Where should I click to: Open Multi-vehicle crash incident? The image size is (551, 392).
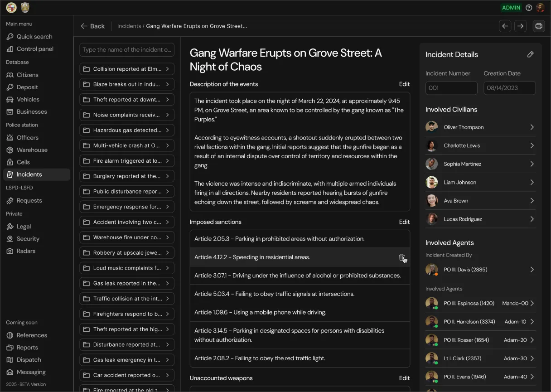127,145
